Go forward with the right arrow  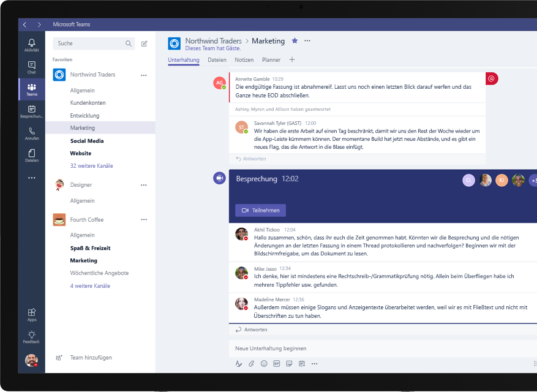coord(39,24)
